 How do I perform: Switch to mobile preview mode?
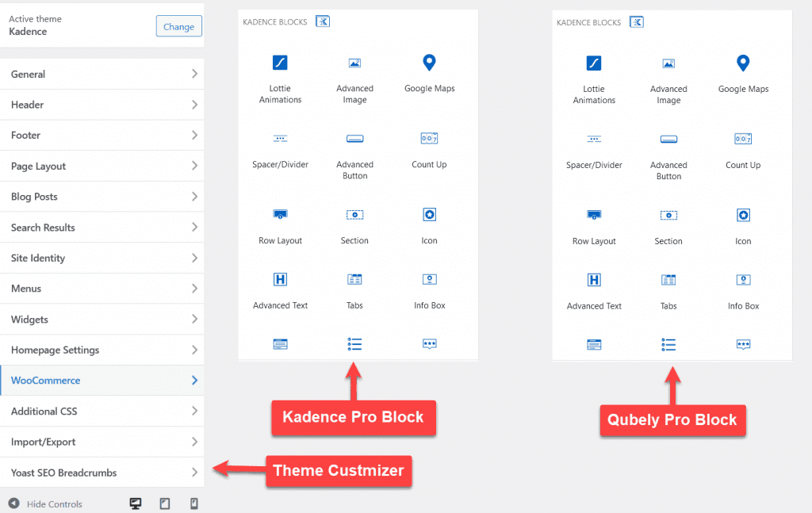point(193,503)
